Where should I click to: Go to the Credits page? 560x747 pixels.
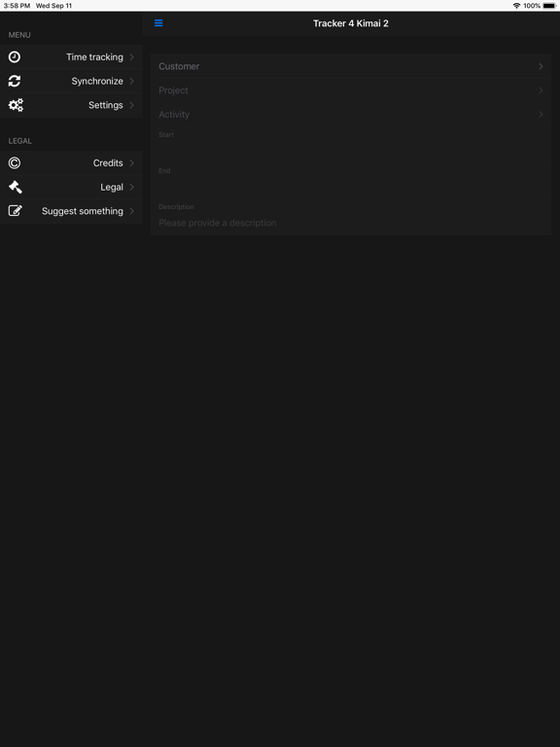[108, 163]
